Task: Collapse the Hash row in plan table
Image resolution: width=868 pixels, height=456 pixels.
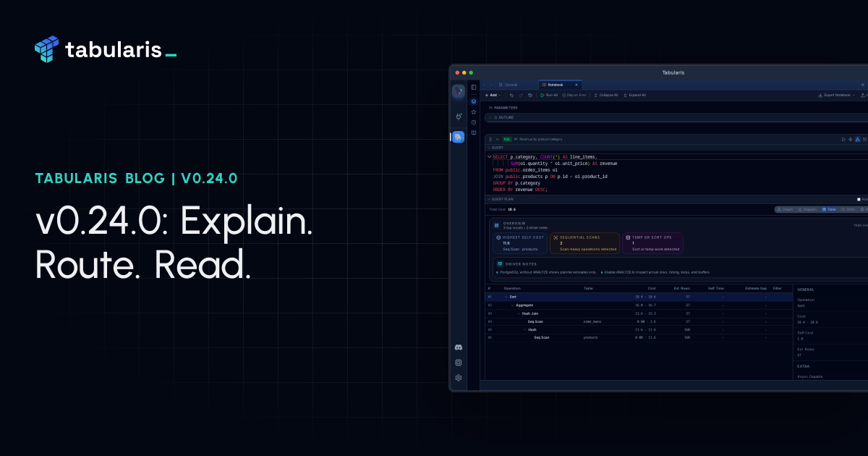Action: [525, 329]
